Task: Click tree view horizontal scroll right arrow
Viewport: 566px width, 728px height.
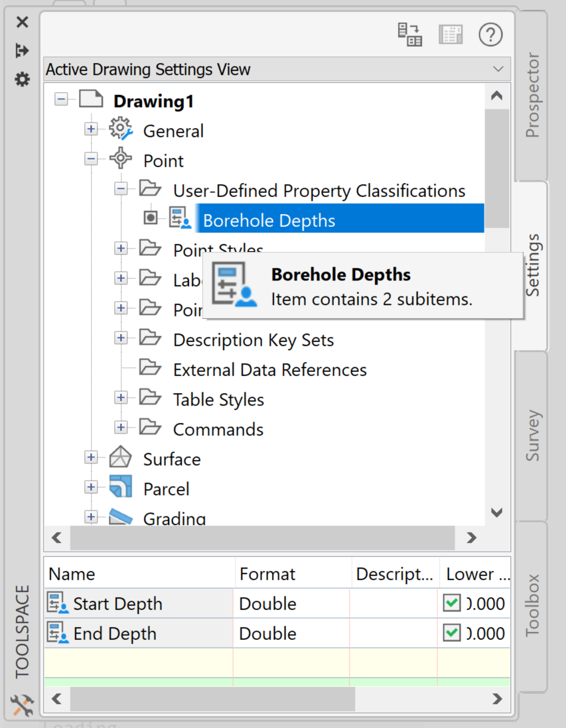Action: point(472,538)
